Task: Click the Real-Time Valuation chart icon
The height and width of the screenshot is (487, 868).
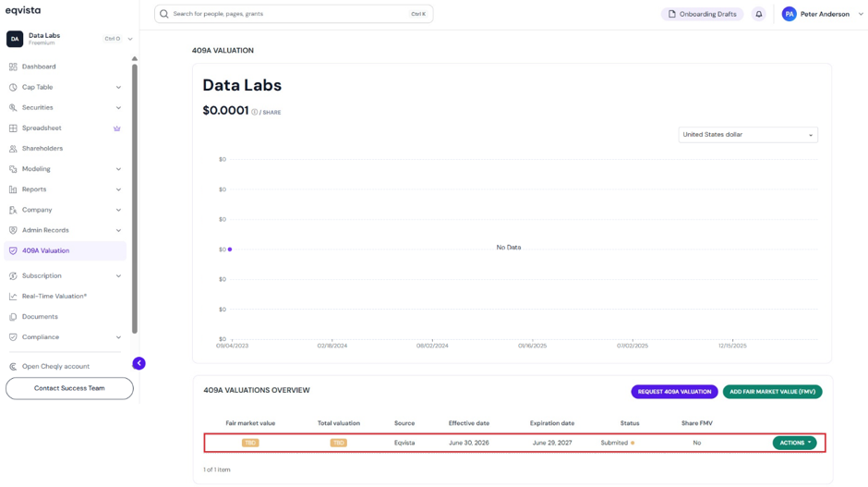Action: (13, 297)
